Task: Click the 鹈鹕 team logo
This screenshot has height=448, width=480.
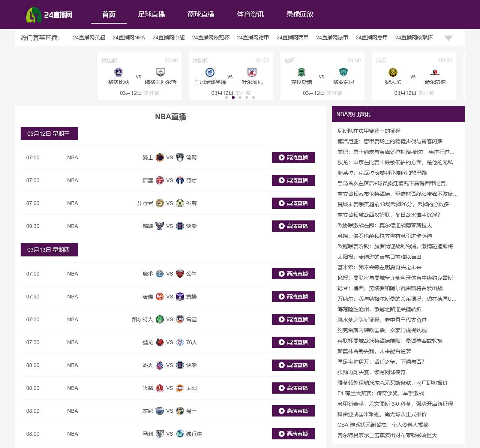Action: pos(160,226)
